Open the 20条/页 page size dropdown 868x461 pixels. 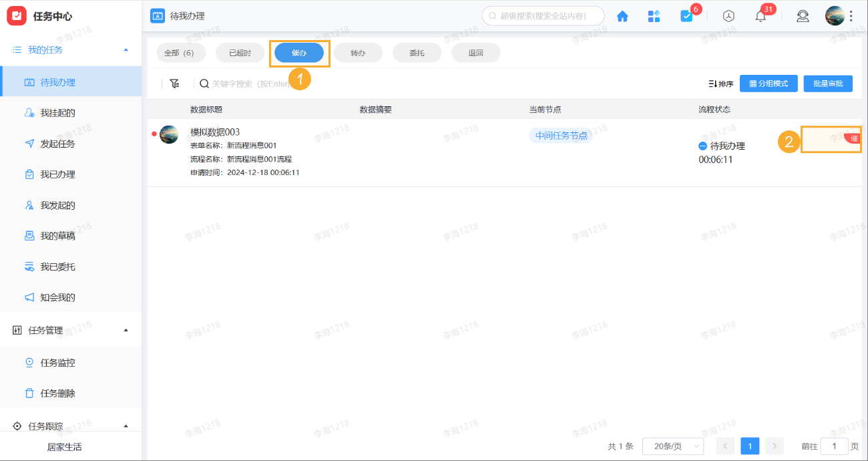coord(672,446)
